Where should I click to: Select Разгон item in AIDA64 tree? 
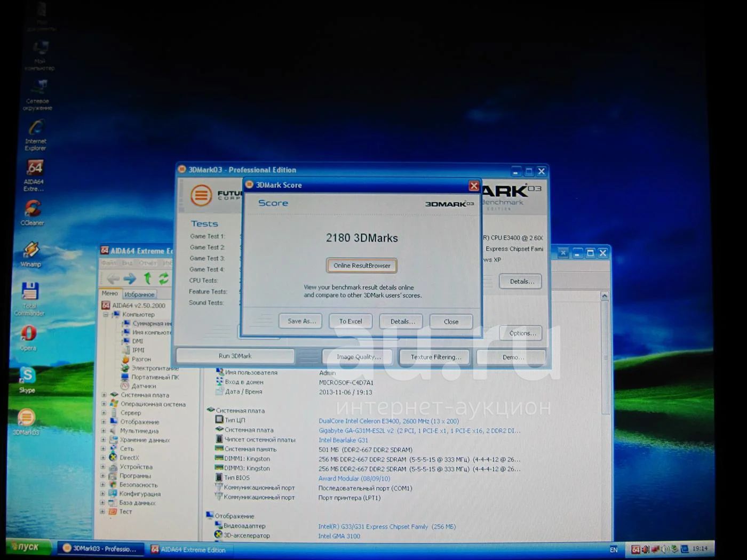click(136, 359)
